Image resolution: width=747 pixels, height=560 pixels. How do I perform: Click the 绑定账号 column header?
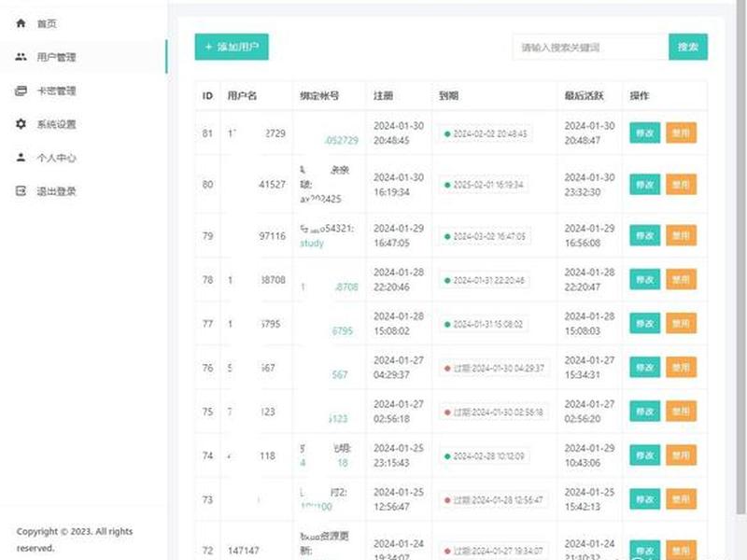click(x=319, y=96)
